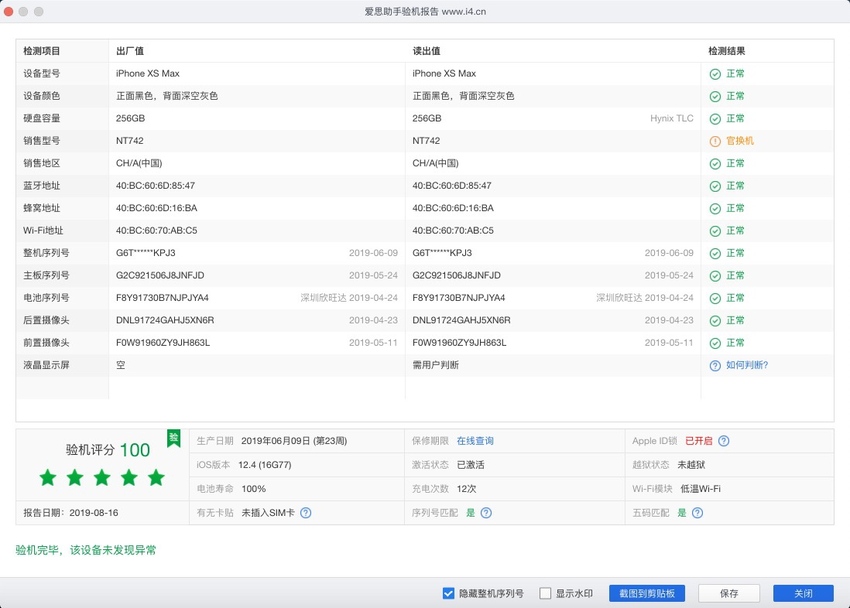Click the 保存 button
850x608 pixels.
[729, 593]
